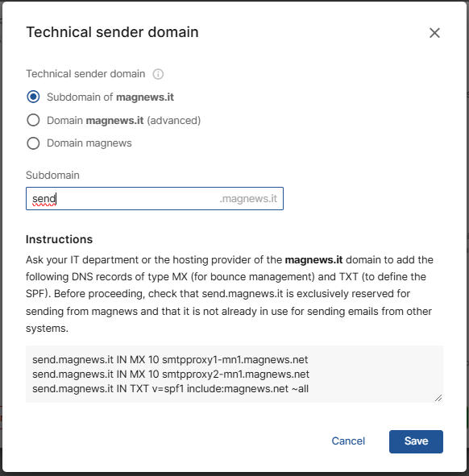Click 'send.magnews.it' in the instructions paragraph

pyautogui.click(x=243, y=294)
